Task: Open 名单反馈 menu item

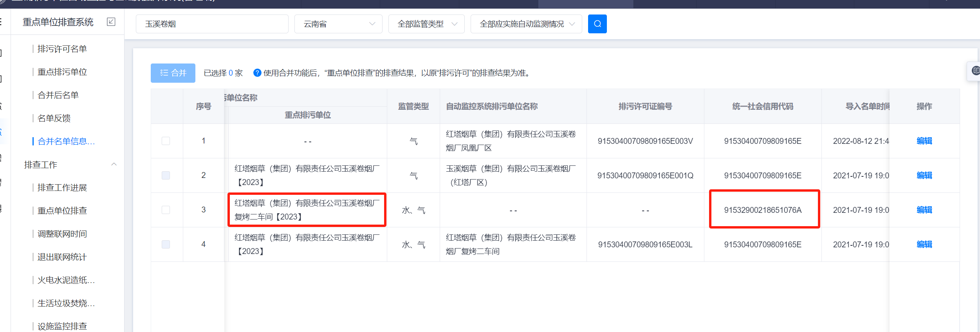Action: [x=54, y=118]
